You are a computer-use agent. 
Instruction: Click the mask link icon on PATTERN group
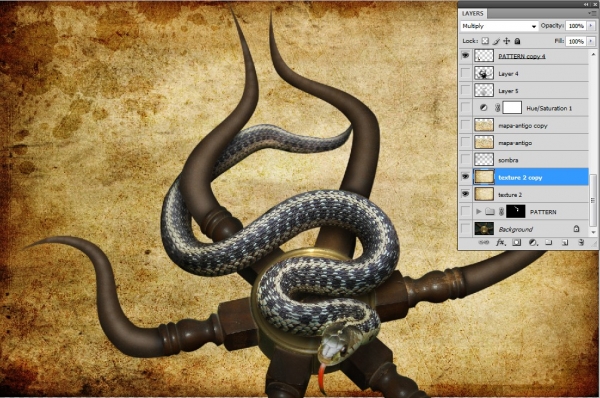[x=501, y=212]
